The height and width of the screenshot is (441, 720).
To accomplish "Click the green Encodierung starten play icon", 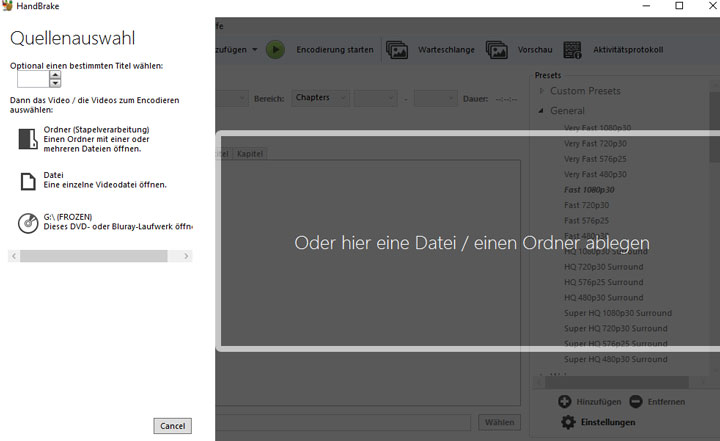I will click(276, 50).
